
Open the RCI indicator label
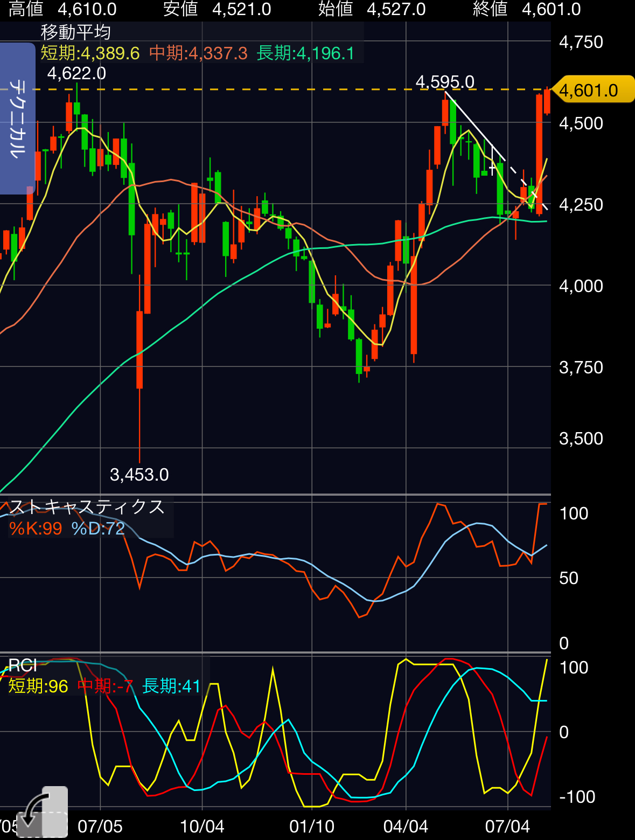tap(23, 666)
